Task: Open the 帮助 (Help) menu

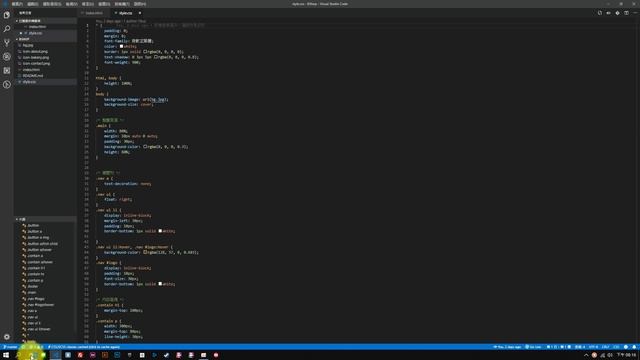Action: [140, 4]
